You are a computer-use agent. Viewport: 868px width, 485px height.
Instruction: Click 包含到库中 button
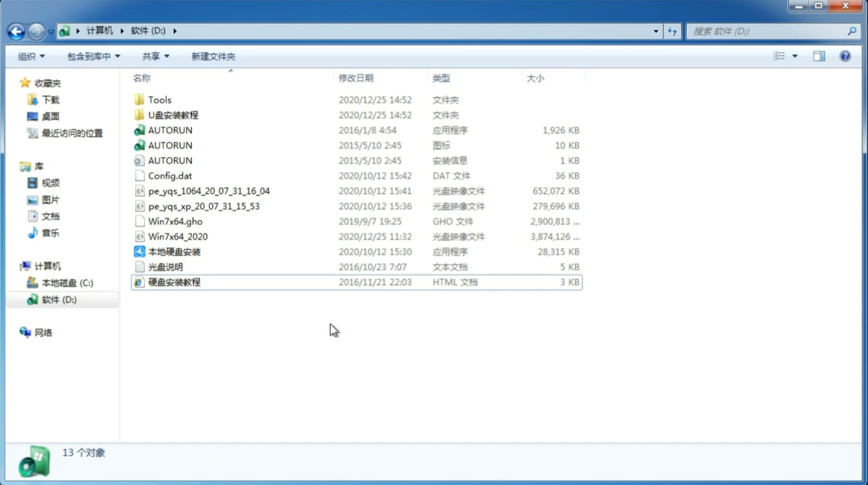[x=92, y=56]
